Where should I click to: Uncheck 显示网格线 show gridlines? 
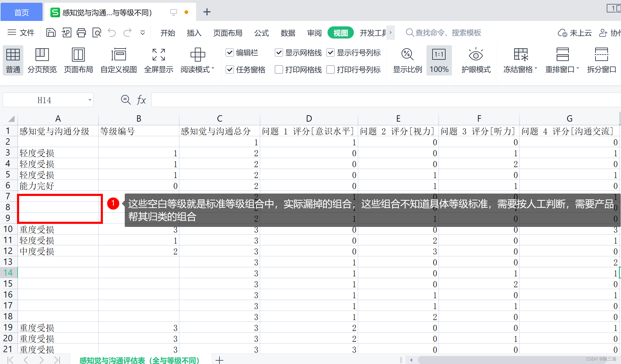coord(279,53)
